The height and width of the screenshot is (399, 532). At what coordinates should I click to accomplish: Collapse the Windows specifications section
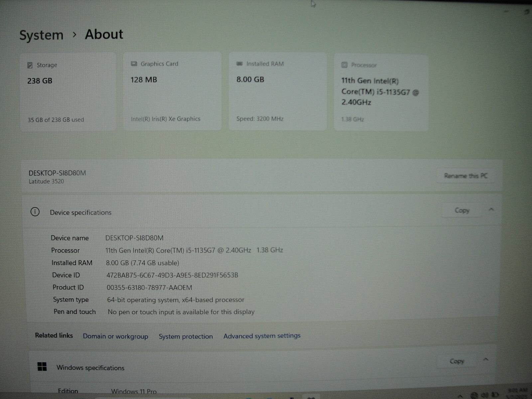tap(486, 360)
